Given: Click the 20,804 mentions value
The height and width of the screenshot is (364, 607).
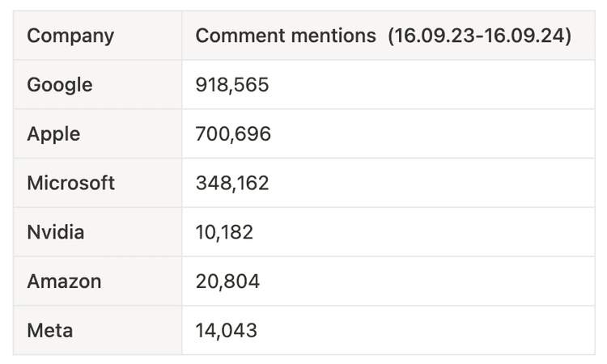Looking at the screenshot, I should 227,281.
